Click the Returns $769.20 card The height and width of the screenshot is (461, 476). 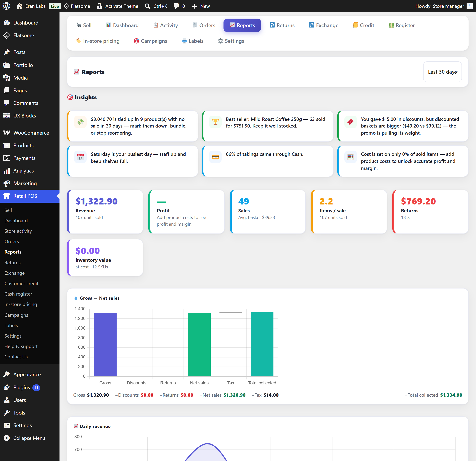430,211
